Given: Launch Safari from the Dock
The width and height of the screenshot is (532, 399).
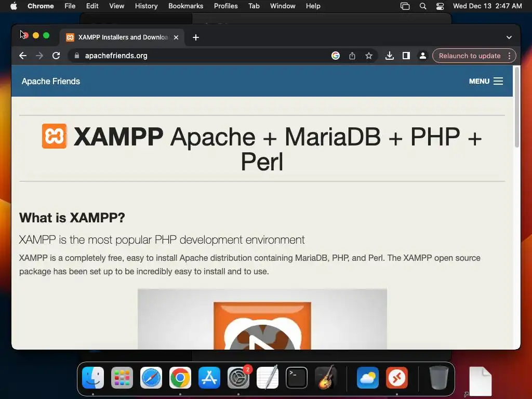Looking at the screenshot, I should tap(151, 378).
